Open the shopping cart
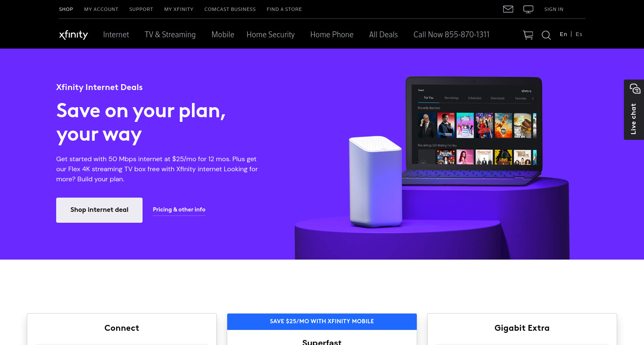Image resolution: width=644 pixels, height=345 pixels. [528, 35]
